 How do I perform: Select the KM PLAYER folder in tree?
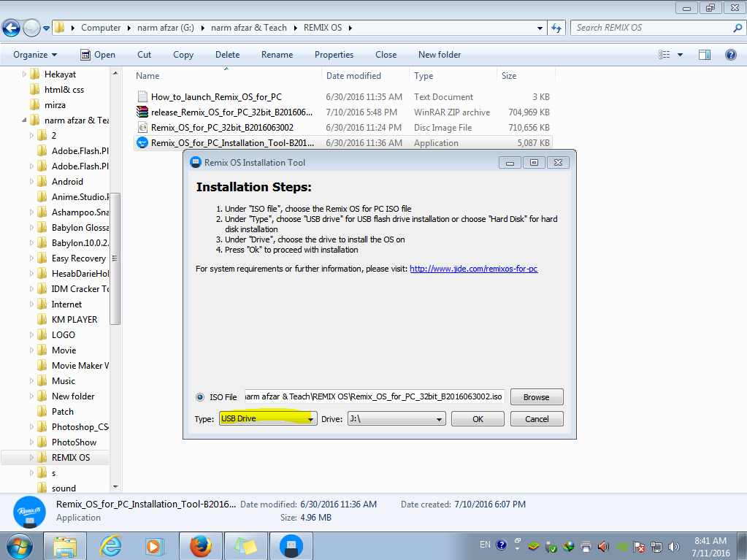74,320
